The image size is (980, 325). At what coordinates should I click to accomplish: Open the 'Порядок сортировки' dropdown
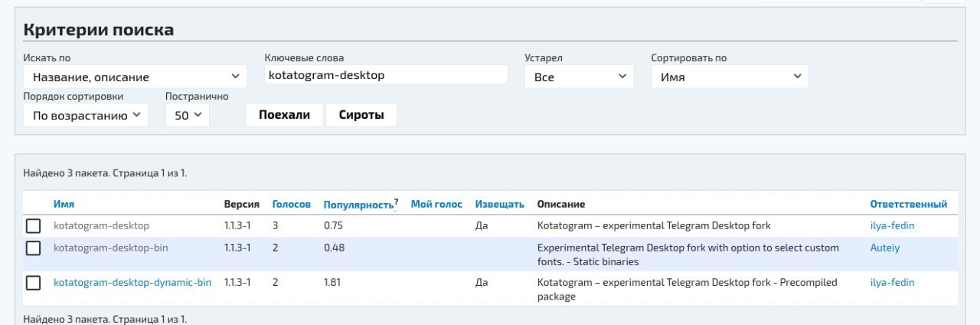point(84,115)
